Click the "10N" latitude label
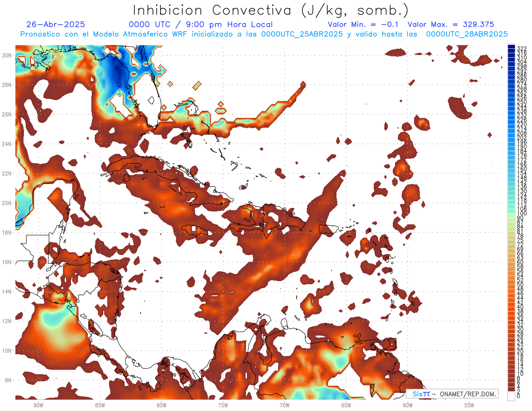The image size is (532, 411). 8,351
